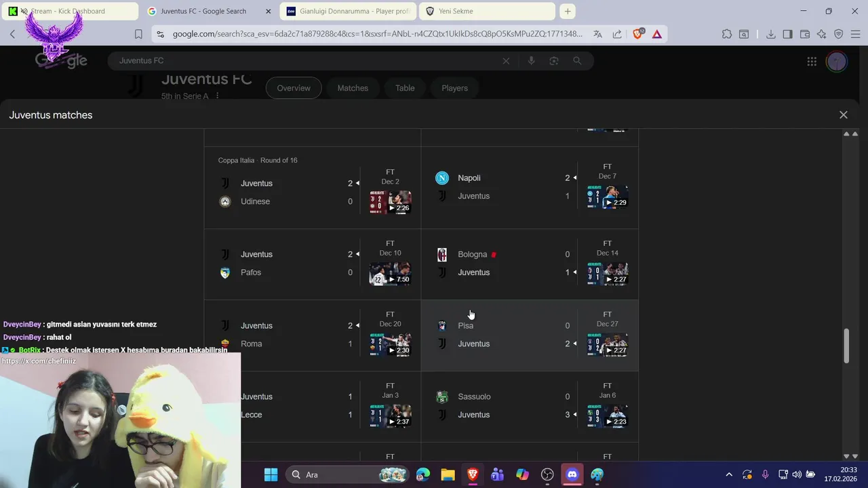Click the tray microphone icon
This screenshot has height=488, width=868.
pos(765,474)
